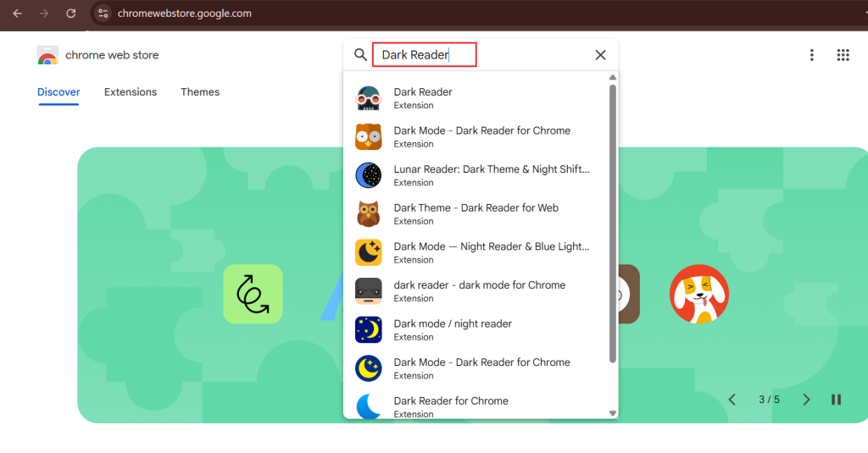Screen dimensions: 868x453
Task: Open site information icon in address bar
Action: point(103,14)
